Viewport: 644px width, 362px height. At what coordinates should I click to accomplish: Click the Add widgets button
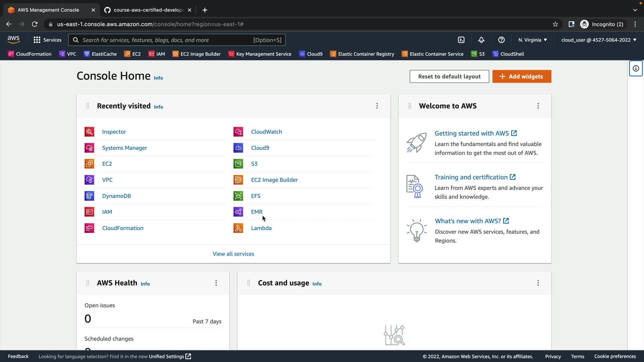(x=521, y=76)
